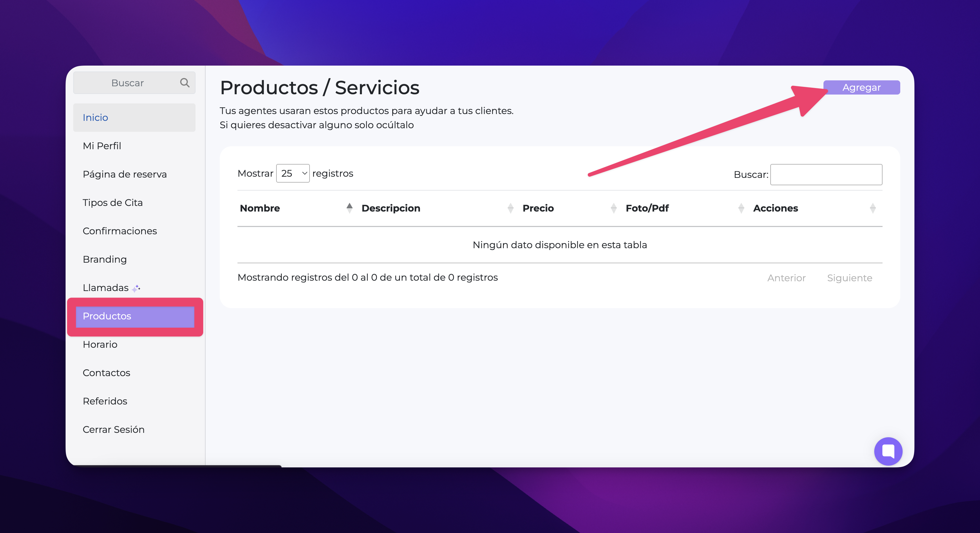This screenshot has height=533, width=980.
Task: Sort by Precio column arrows
Action: [x=614, y=208]
